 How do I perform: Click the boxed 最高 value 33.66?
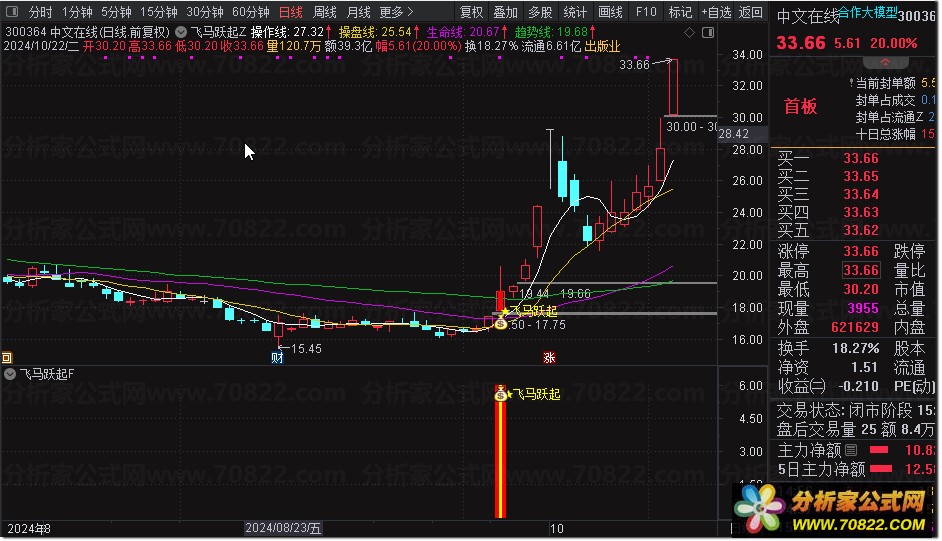click(x=861, y=270)
